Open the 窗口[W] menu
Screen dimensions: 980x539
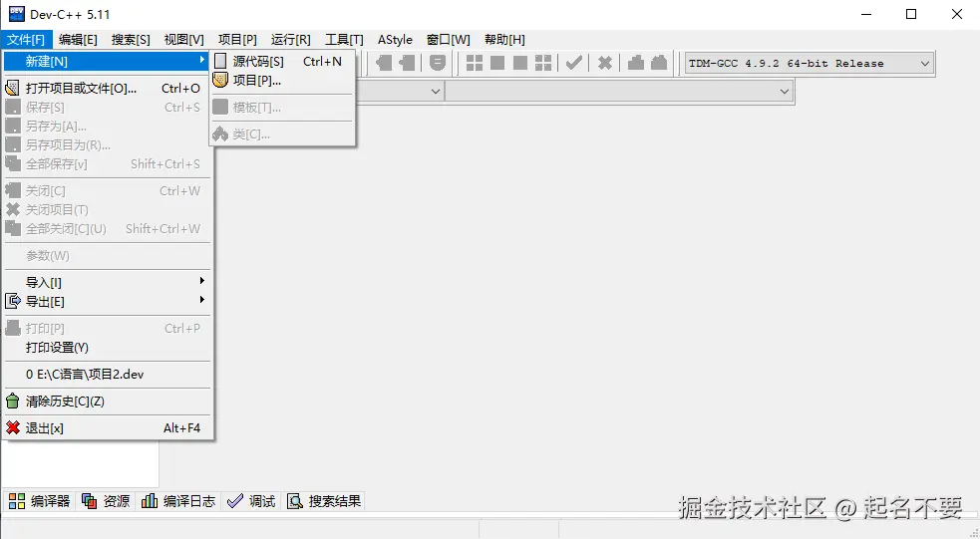tap(448, 39)
